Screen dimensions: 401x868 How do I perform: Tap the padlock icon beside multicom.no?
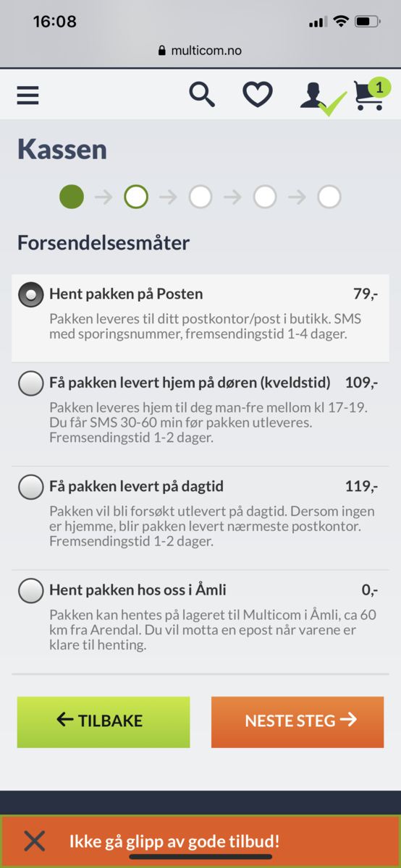coord(161,51)
